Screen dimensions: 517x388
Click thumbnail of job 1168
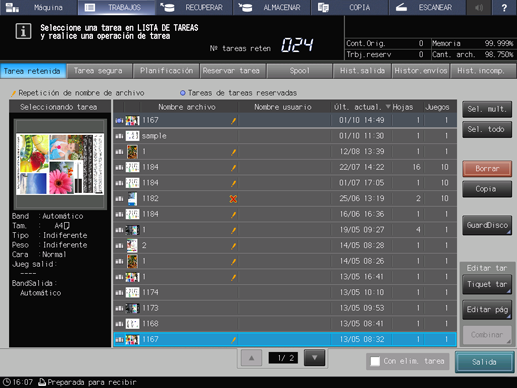[x=132, y=324]
